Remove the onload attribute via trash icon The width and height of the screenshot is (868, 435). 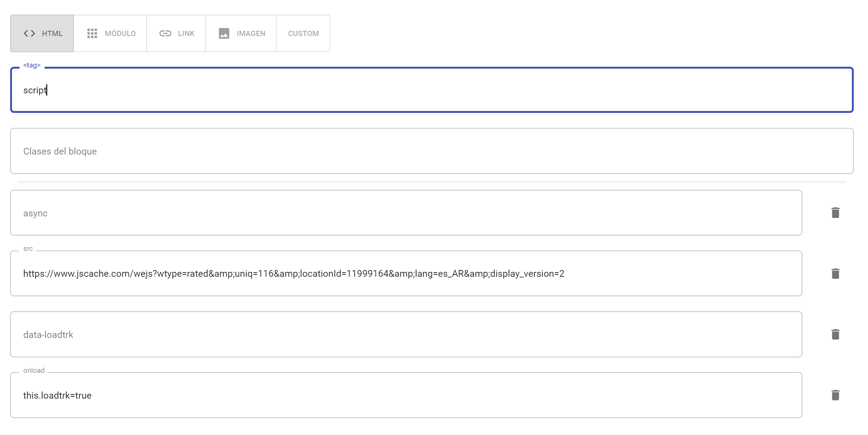pyautogui.click(x=835, y=395)
